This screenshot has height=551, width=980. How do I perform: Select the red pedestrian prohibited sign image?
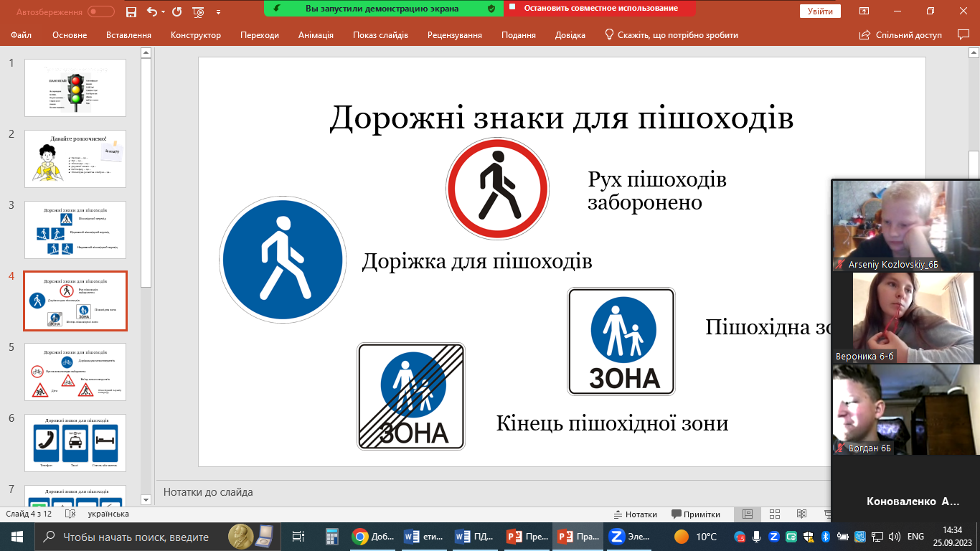click(x=498, y=189)
